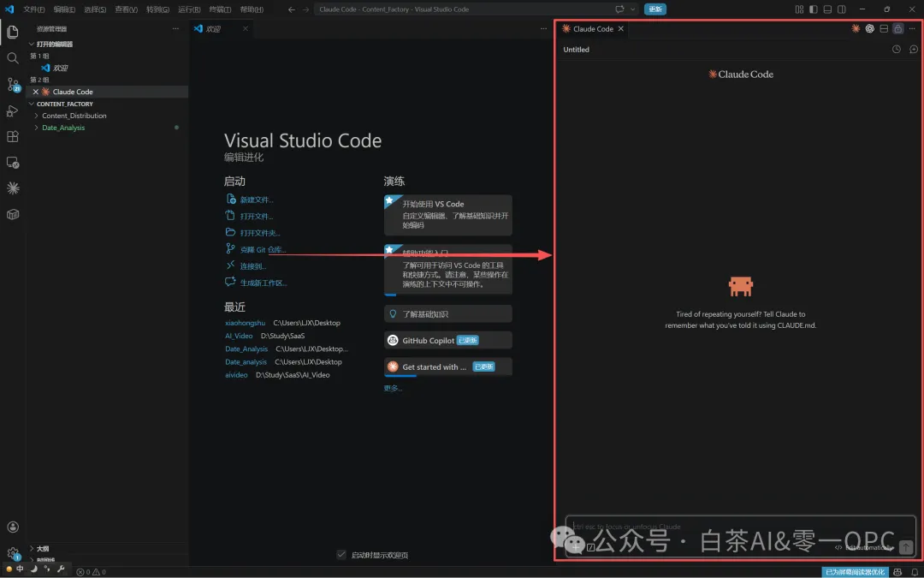The image size is (924, 578).
Task: Open Run and Debug view
Action: click(x=12, y=110)
